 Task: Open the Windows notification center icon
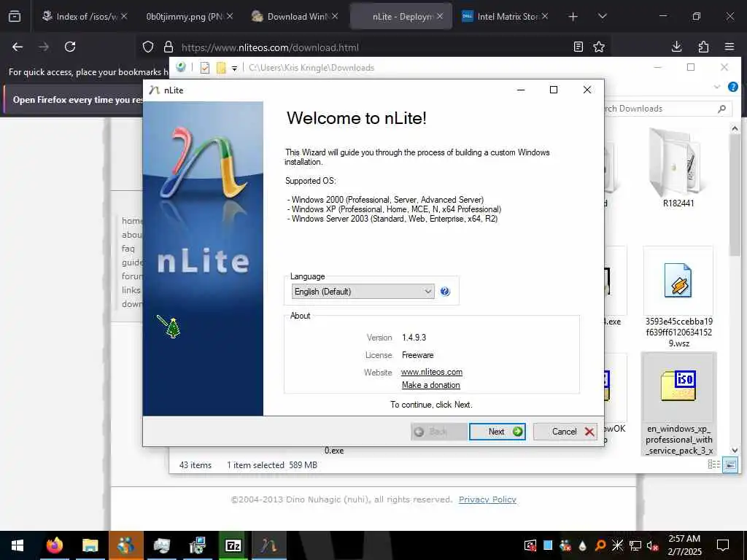(x=723, y=545)
